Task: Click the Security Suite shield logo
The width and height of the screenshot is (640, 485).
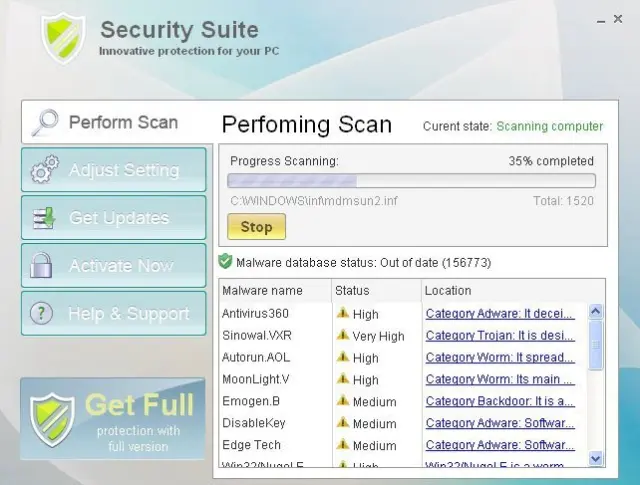Action: [x=64, y=38]
